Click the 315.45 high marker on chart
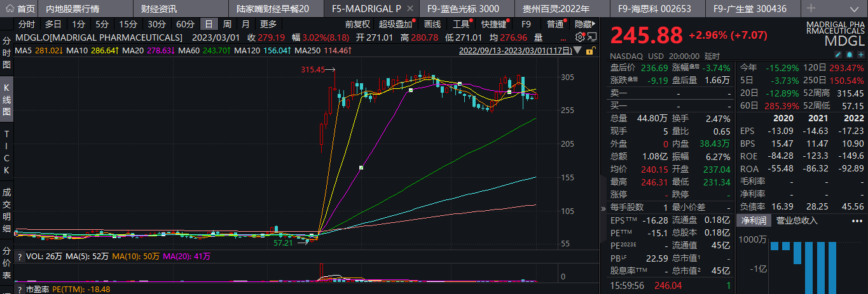 click(x=312, y=69)
